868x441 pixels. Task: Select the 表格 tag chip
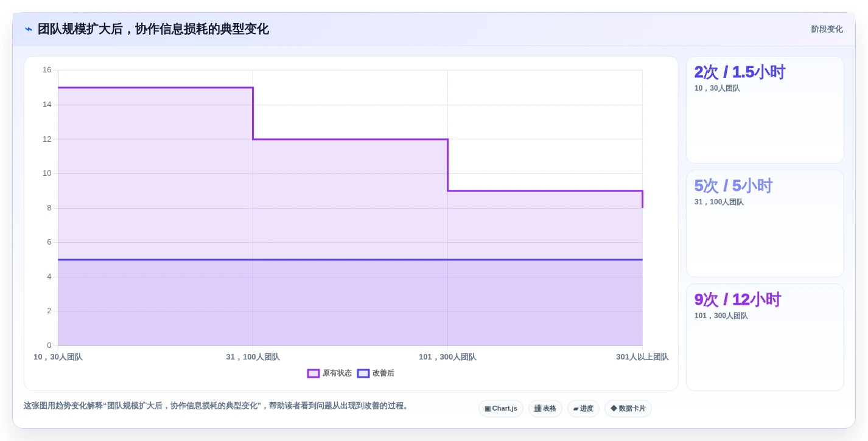(x=545, y=409)
